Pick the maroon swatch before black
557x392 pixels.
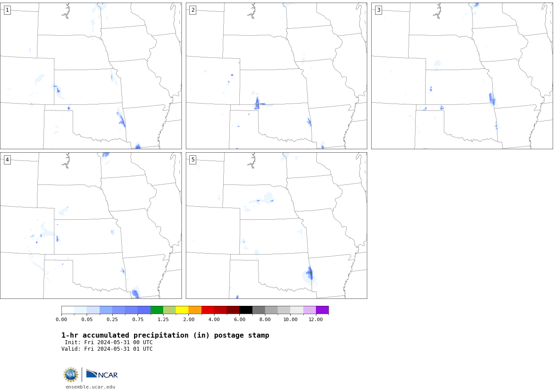(233, 310)
